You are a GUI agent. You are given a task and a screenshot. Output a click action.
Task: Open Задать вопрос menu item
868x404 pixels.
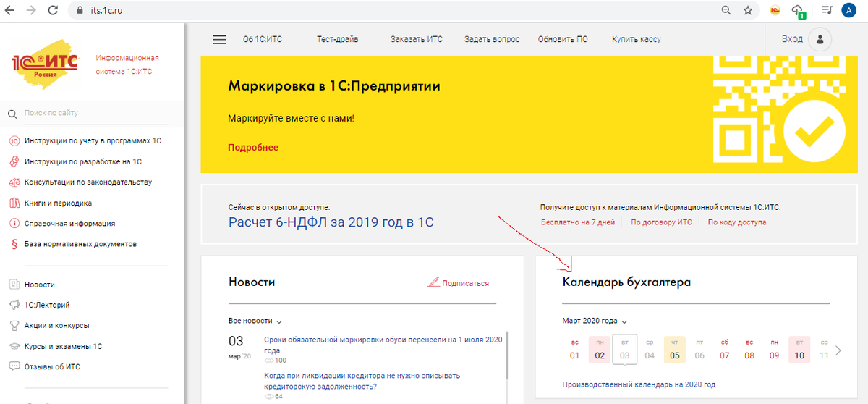point(492,39)
